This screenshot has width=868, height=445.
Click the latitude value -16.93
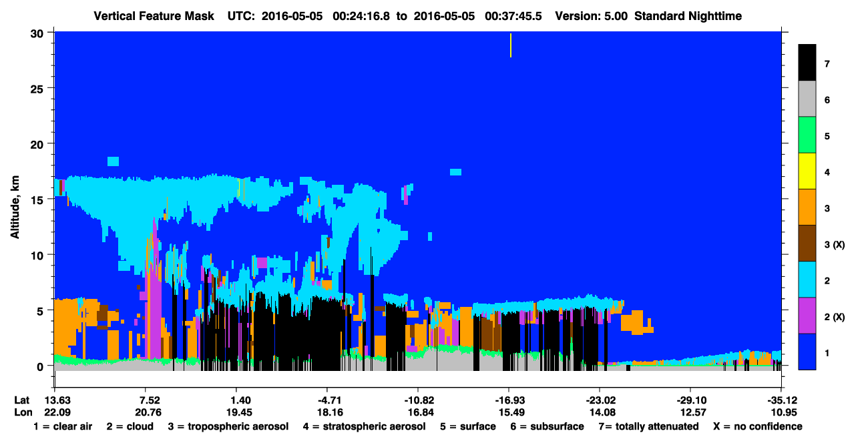click(509, 400)
